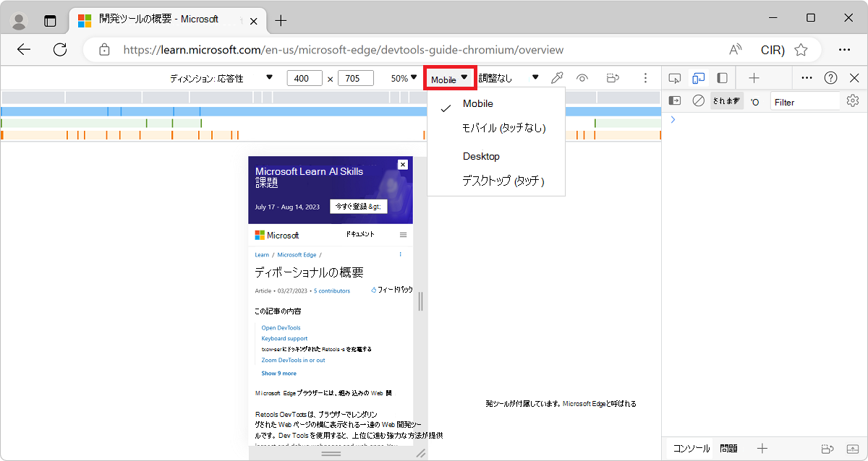Click the フィードバック feedback button
868x461 pixels.
pos(391,290)
